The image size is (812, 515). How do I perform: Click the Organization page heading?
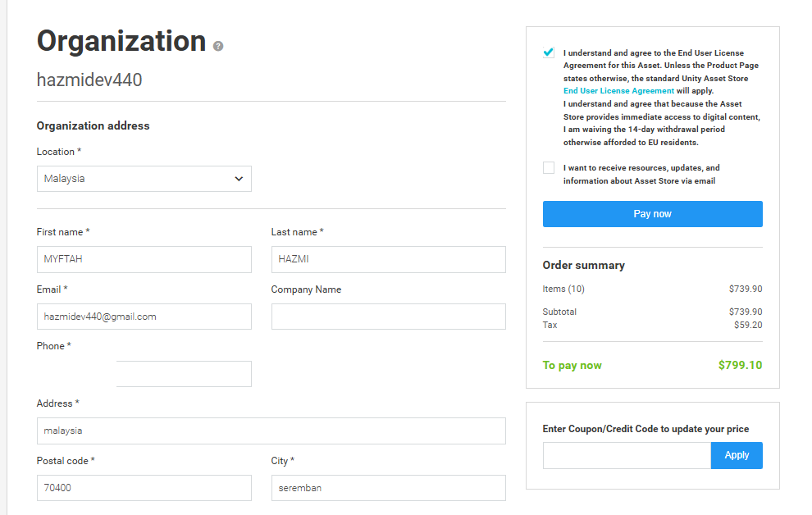tap(121, 41)
